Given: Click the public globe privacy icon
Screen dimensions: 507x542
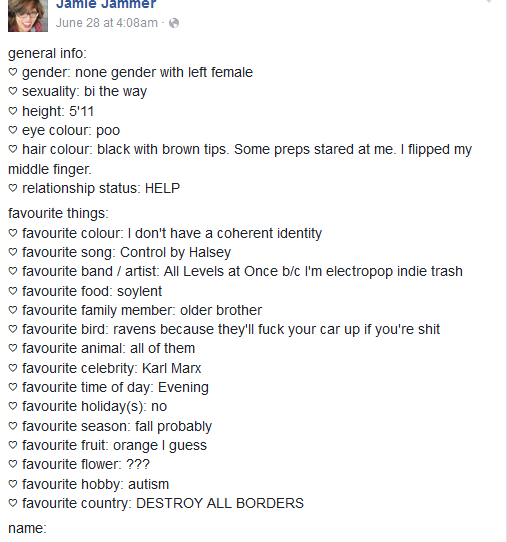Looking at the screenshot, I should (174, 23).
